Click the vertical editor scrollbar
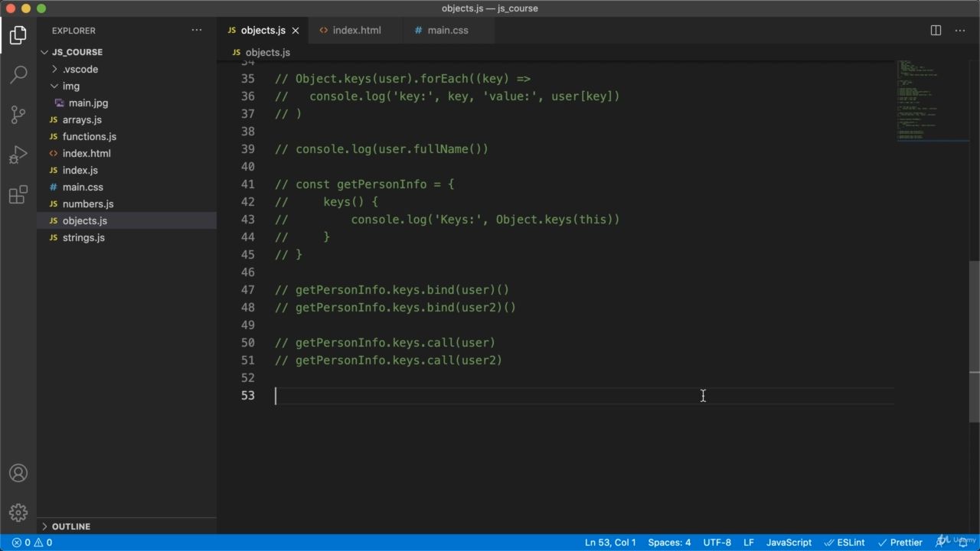This screenshot has width=980, height=551. click(975, 341)
